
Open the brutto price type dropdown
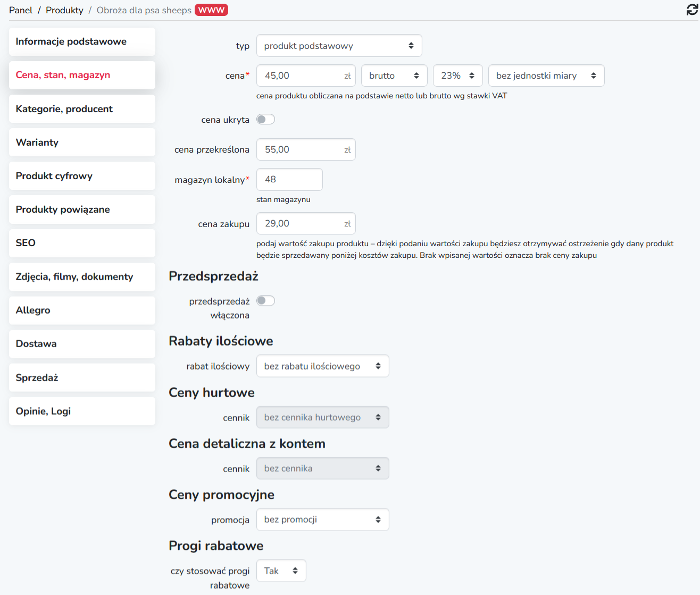[394, 76]
